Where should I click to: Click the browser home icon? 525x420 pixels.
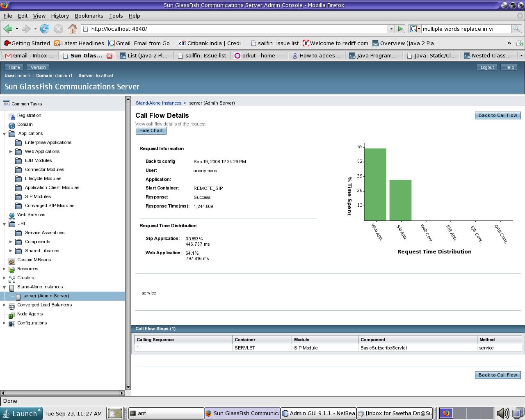pos(73,29)
